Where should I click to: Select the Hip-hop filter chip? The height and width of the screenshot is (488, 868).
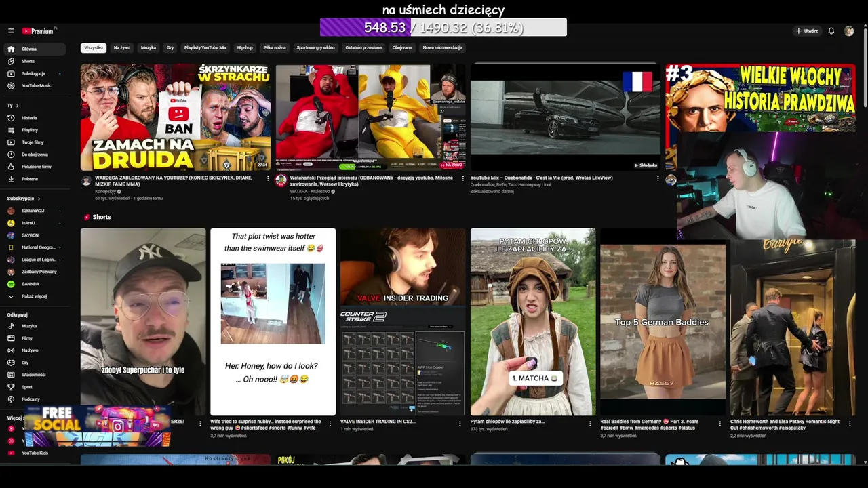pyautogui.click(x=245, y=48)
